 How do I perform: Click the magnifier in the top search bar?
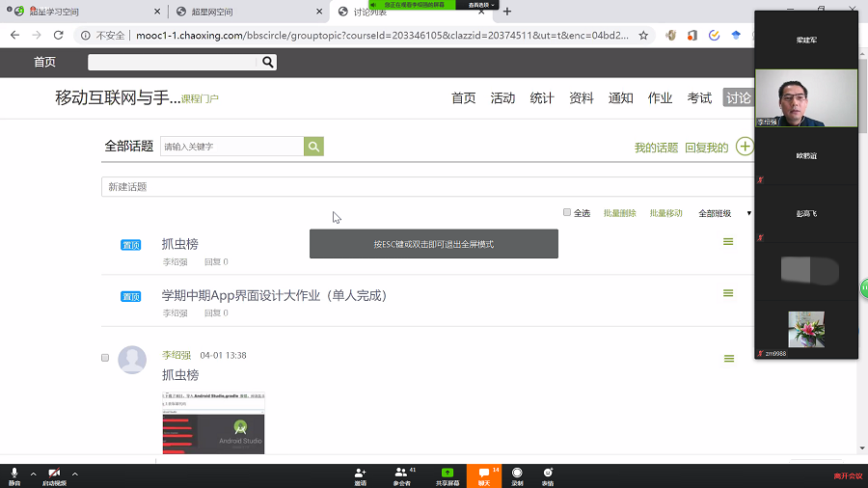point(267,62)
